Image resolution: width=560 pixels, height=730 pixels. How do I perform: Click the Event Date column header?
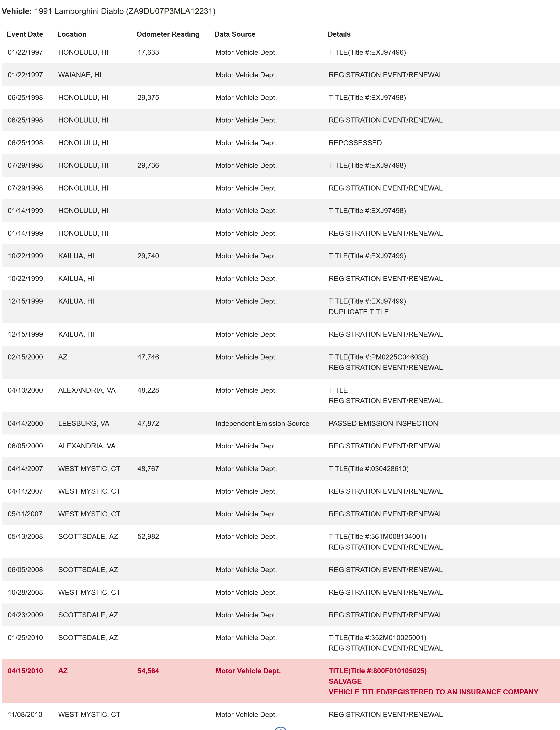(x=25, y=34)
